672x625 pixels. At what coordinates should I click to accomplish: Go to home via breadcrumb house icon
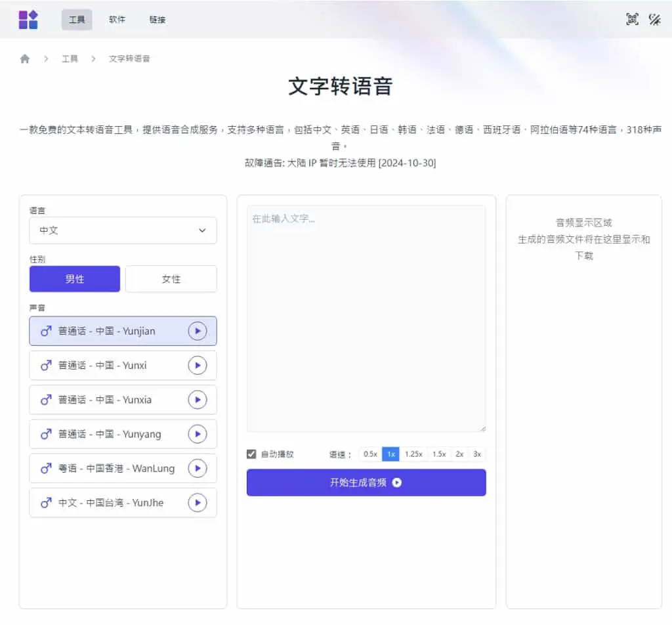(25, 58)
